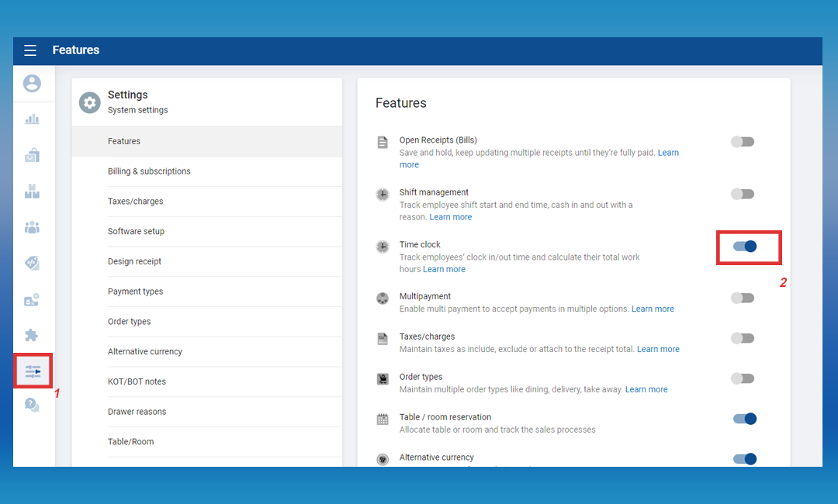Open Learn more link for Multipayment
The image size is (838, 504).
pos(653,309)
